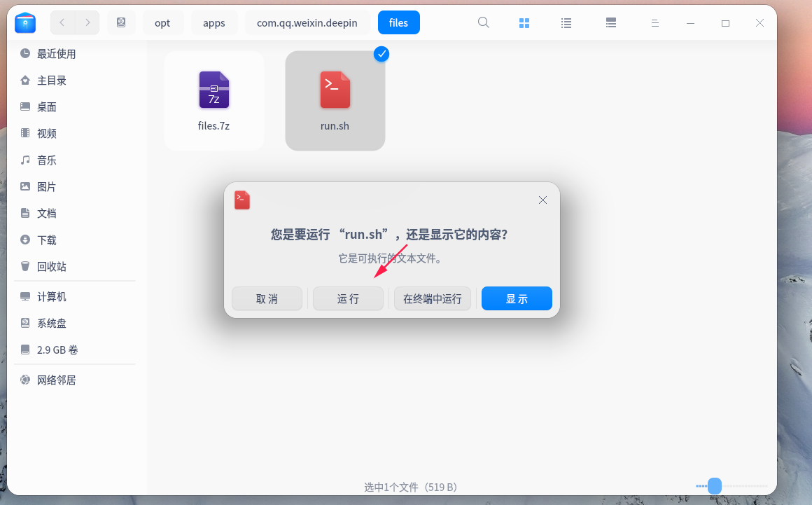The height and width of the screenshot is (505, 812).
Task: Open the file manager app logo
Action: (x=25, y=23)
